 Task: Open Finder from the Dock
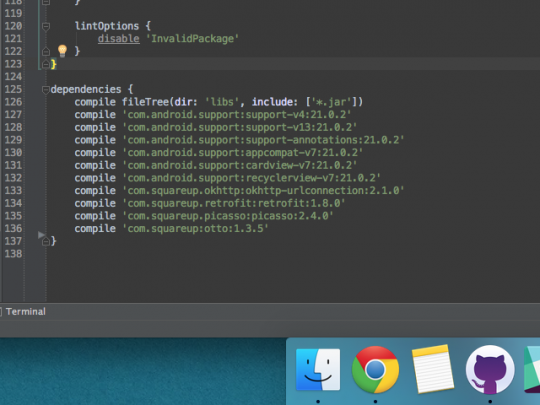pyautogui.click(x=318, y=370)
